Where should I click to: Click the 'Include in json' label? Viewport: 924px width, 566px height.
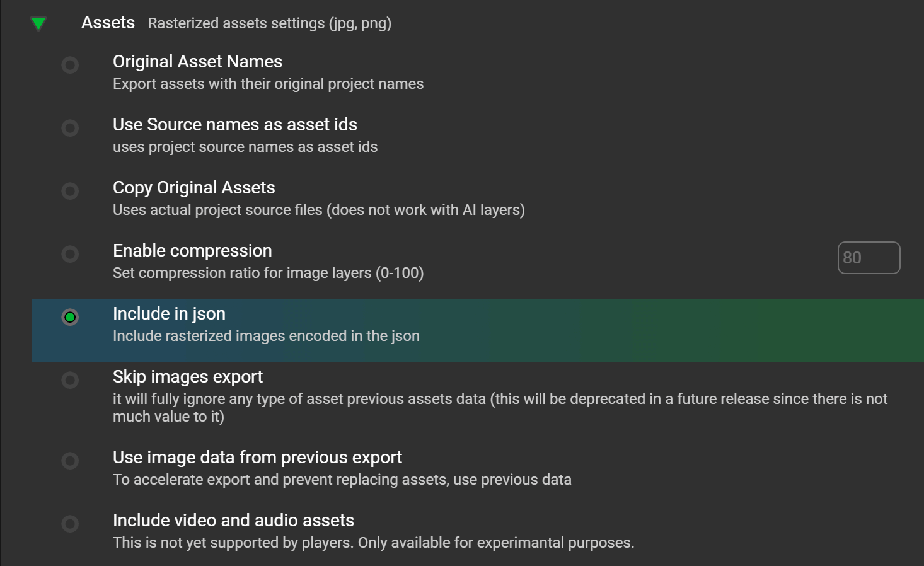(169, 313)
